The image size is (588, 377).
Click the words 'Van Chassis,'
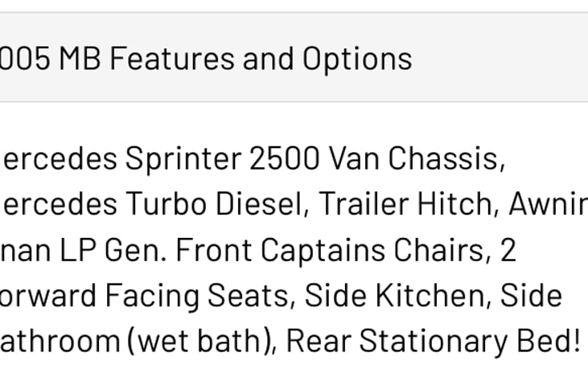[x=417, y=159]
